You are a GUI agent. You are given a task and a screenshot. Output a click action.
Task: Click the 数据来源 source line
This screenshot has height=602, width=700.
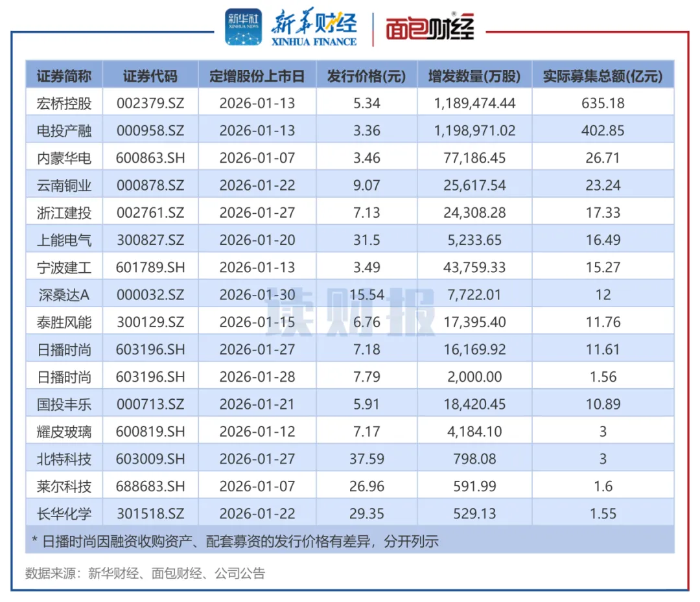tap(145, 573)
